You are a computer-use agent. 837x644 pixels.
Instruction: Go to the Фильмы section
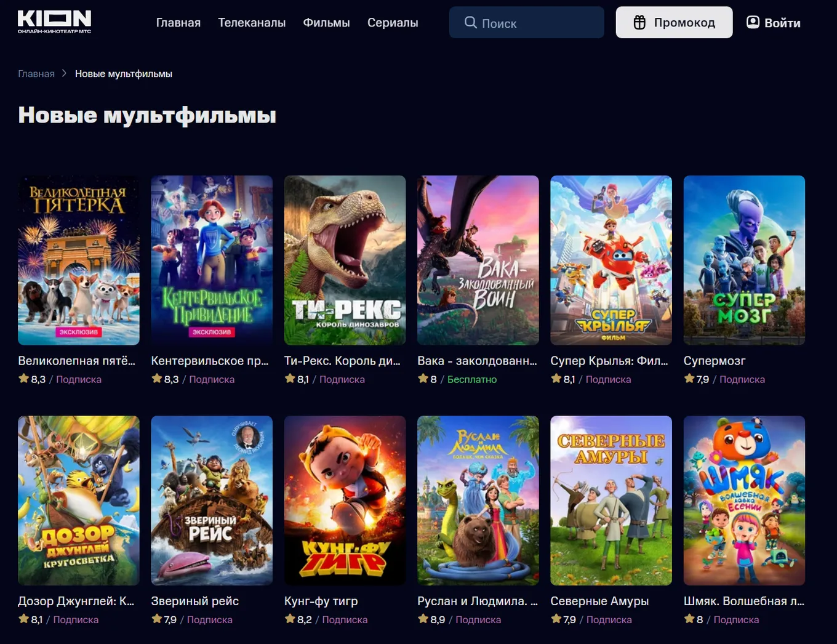tap(326, 23)
